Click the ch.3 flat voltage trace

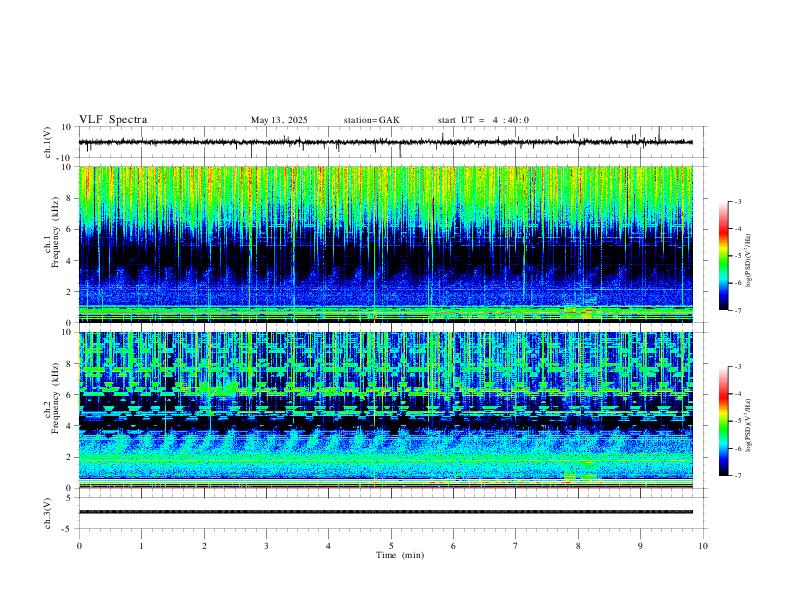(385, 512)
